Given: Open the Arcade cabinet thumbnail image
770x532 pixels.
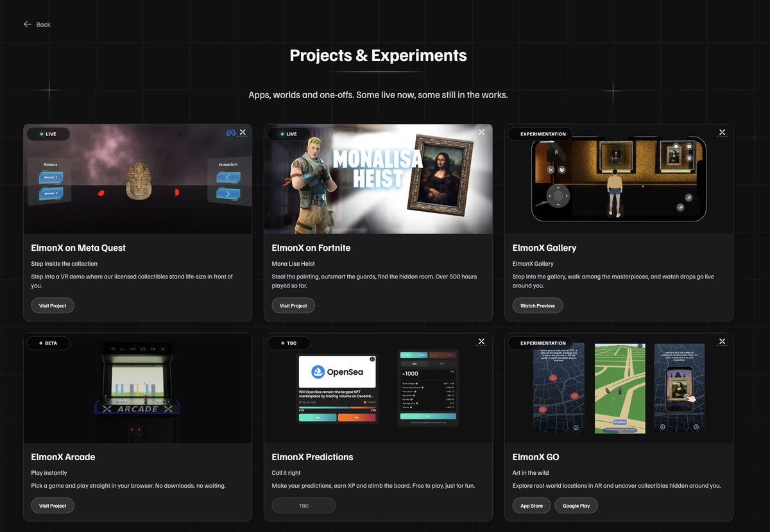Looking at the screenshot, I should (137, 388).
